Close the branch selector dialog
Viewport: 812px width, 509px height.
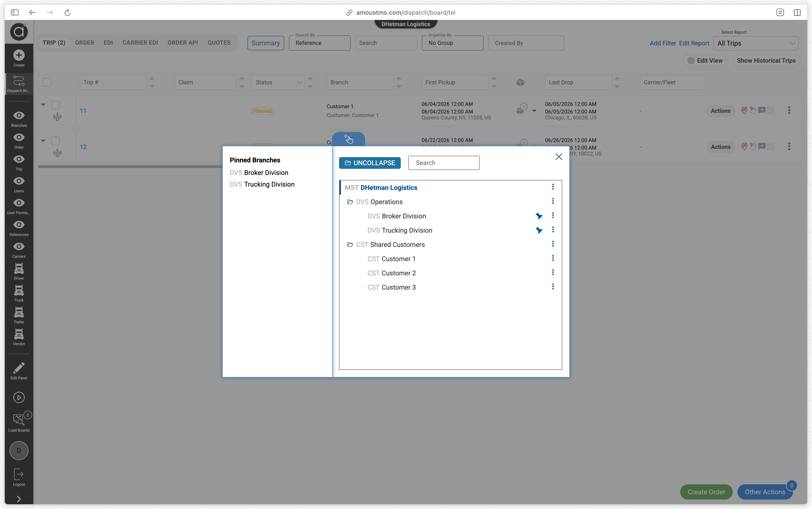[559, 157]
